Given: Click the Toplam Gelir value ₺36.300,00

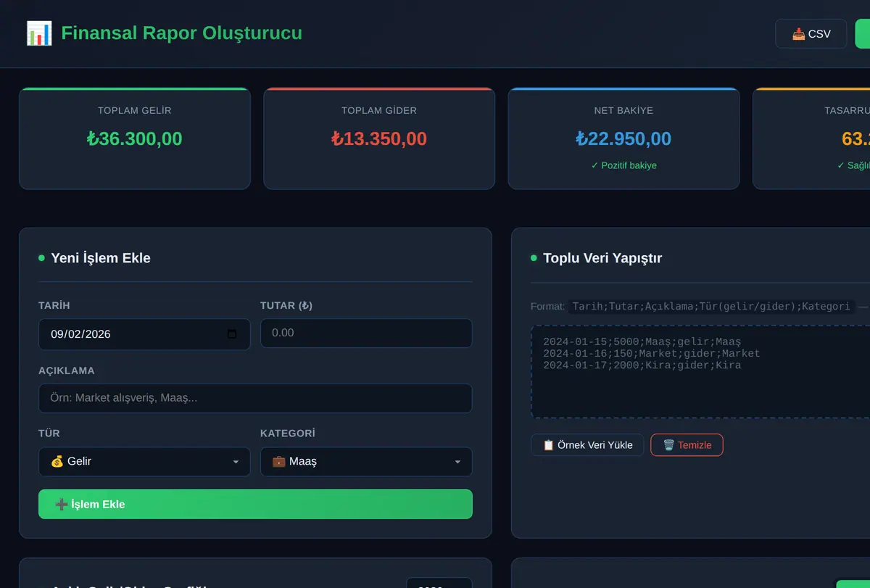Looking at the screenshot, I should point(135,138).
